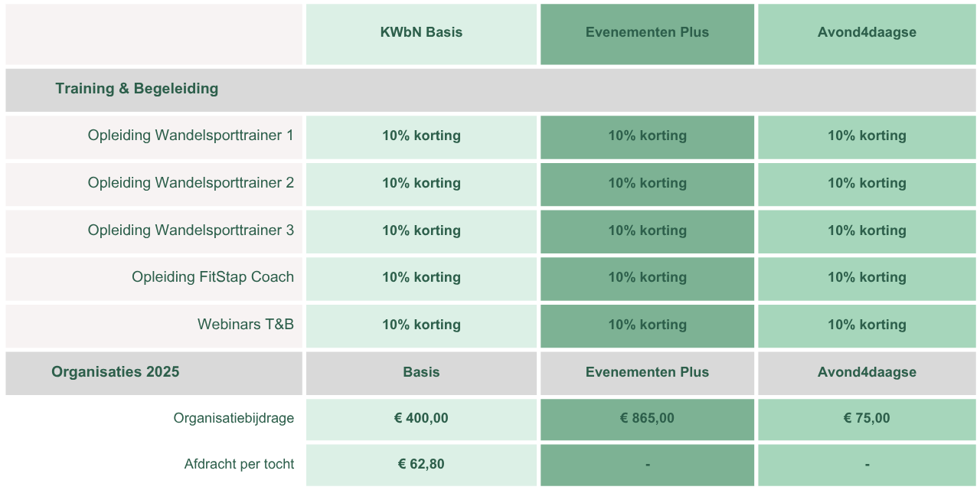
Task: Click the Opleiding Wandelsporttrainer 3 row label
Action: click(191, 230)
